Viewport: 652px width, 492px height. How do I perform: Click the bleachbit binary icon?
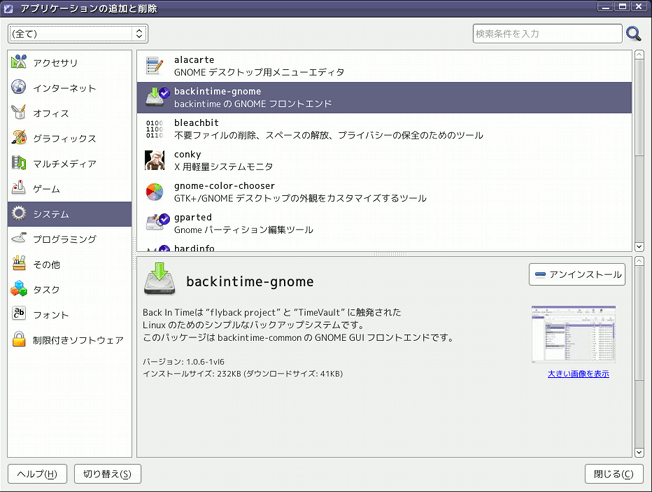click(x=155, y=129)
